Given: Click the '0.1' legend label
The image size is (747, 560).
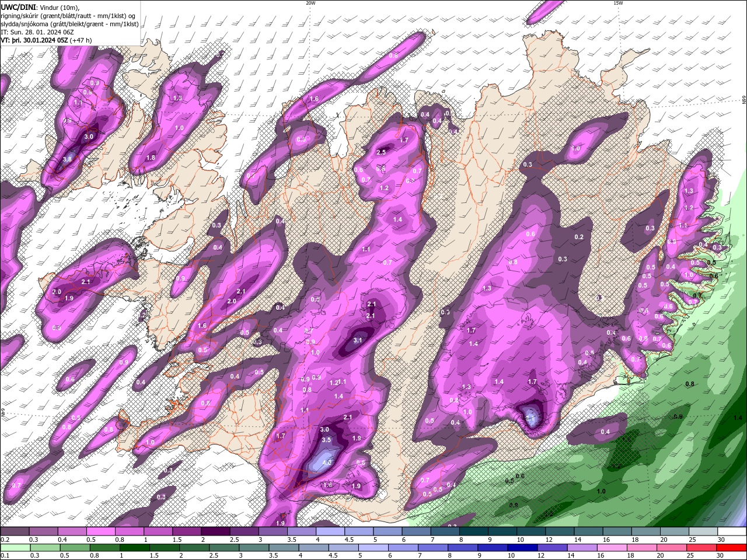Looking at the screenshot, I should coord(5,556).
